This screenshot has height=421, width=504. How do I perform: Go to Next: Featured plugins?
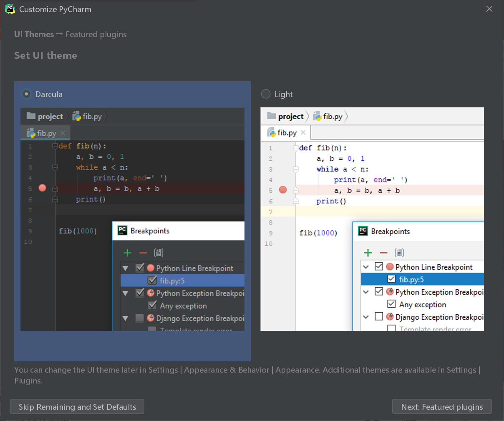click(442, 407)
